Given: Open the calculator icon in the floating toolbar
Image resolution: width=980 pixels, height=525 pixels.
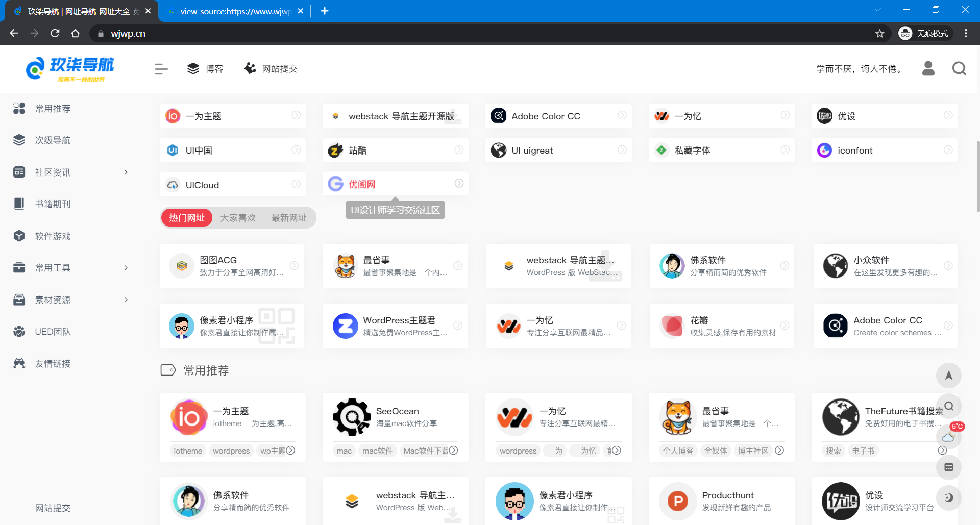Looking at the screenshot, I should tap(949, 467).
